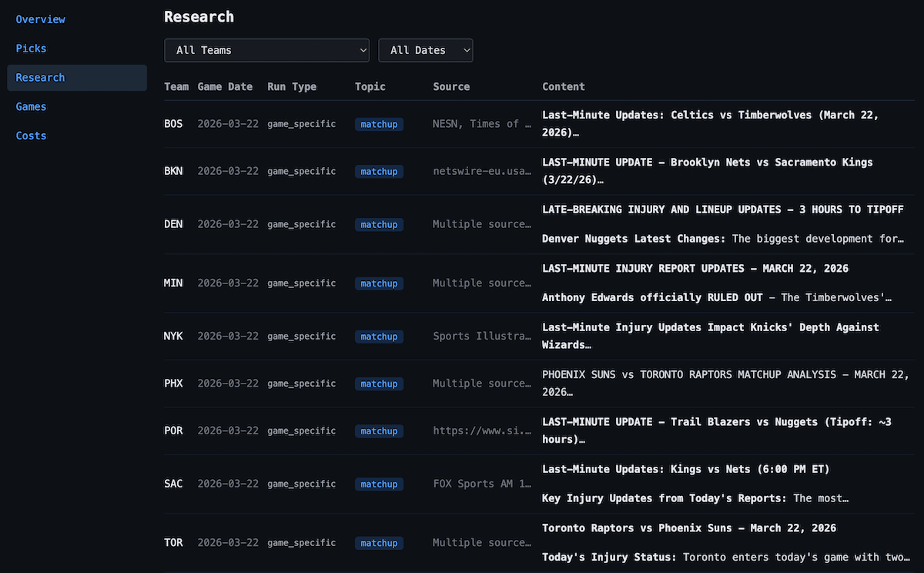Expand the All Teams dropdown chevron

pyautogui.click(x=363, y=50)
